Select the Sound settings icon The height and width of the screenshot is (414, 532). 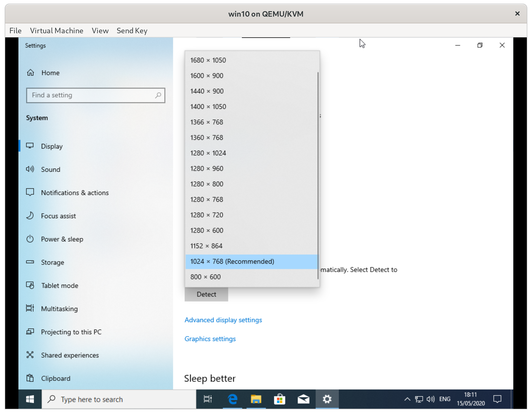pos(30,169)
